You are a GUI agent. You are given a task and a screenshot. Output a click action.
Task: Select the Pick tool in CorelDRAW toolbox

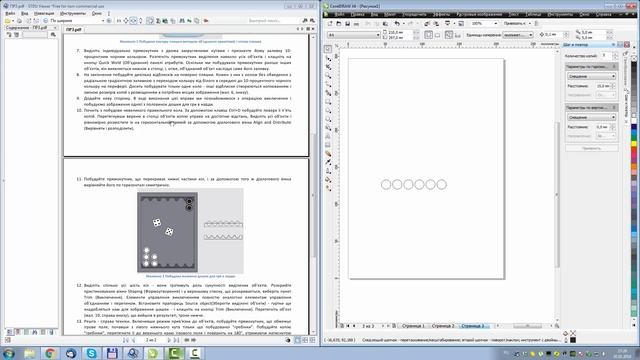tap(328, 49)
